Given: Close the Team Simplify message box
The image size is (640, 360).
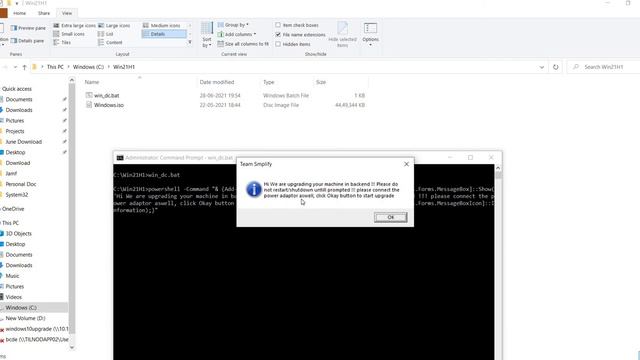Looking at the screenshot, I should (x=406, y=164).
